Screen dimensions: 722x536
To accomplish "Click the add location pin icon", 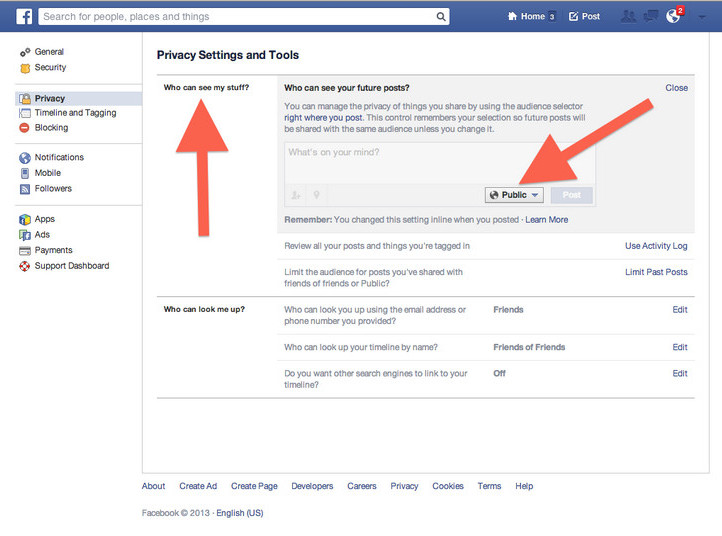I will [x=317, y=195].
